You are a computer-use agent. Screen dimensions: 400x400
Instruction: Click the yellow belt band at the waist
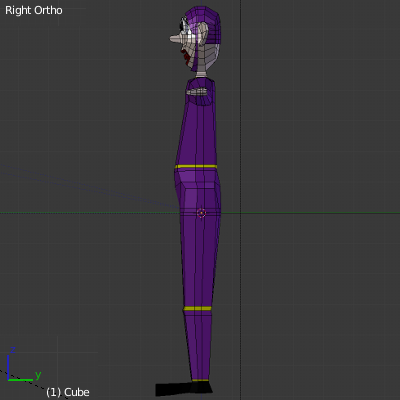tap(196, 166)
